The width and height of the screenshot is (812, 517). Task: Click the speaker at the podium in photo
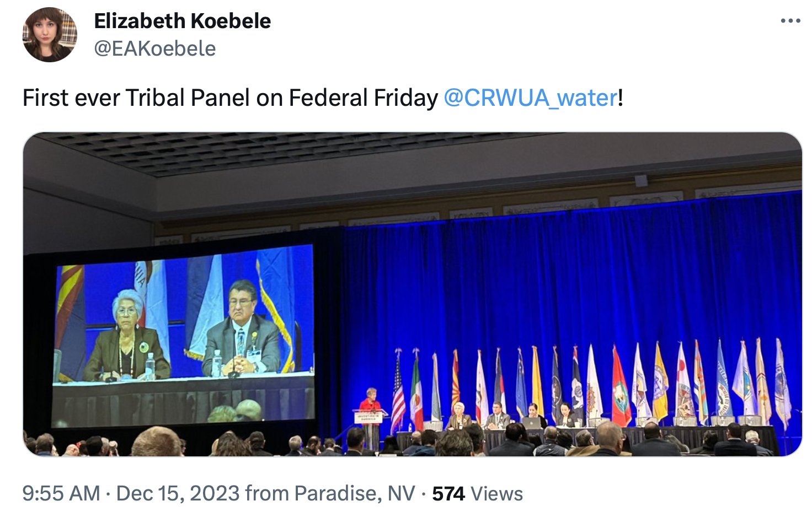click(371, 402)
